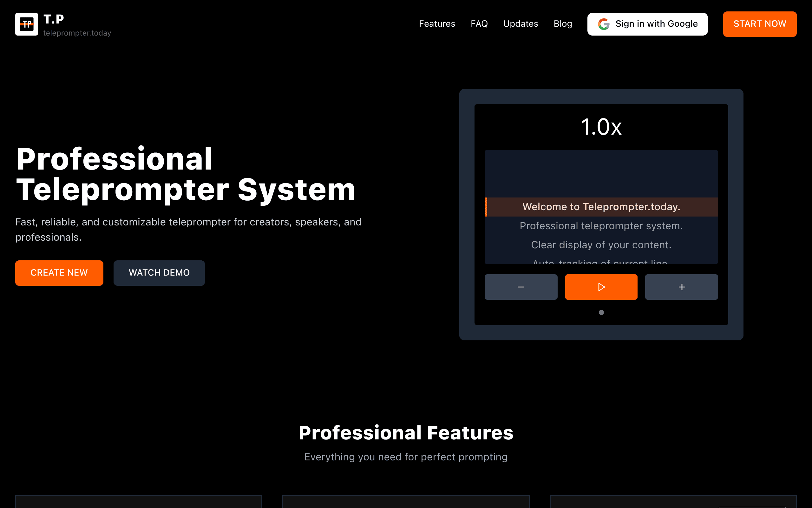Image resolution: width=812 pixels, height=508 pixels.
Task: Click the START NOW button
Action: coord(760,24)
